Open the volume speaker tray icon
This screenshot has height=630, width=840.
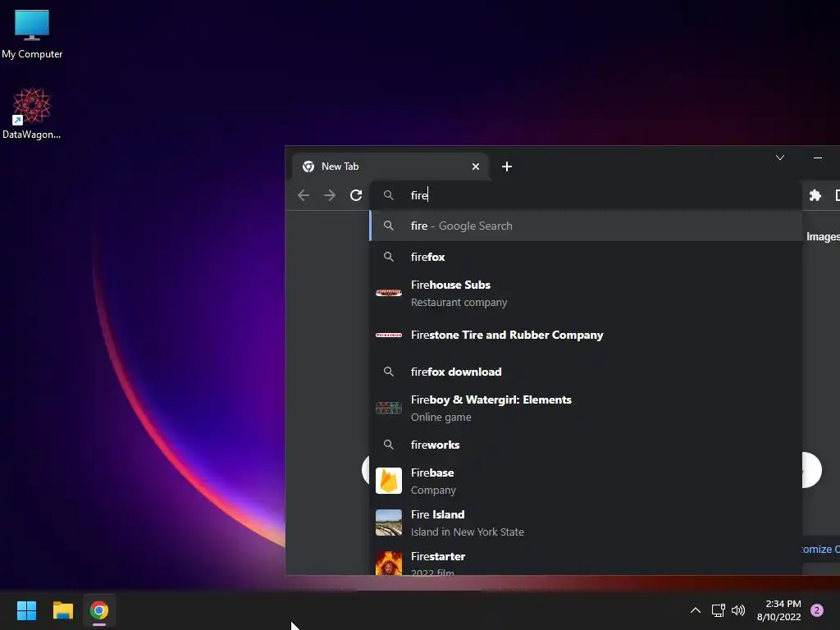[x=738, y=610]
